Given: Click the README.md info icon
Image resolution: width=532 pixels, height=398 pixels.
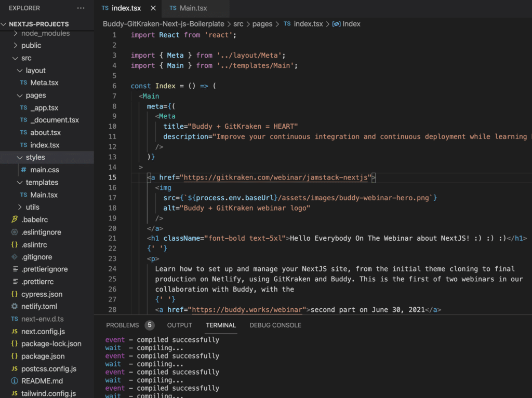Looking at the screenshot, I should [15, 381].
